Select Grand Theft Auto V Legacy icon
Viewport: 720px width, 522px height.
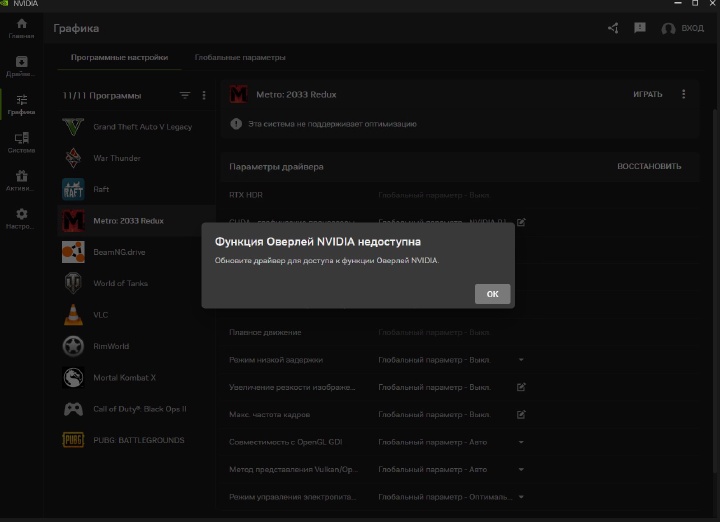click(73, 127)
